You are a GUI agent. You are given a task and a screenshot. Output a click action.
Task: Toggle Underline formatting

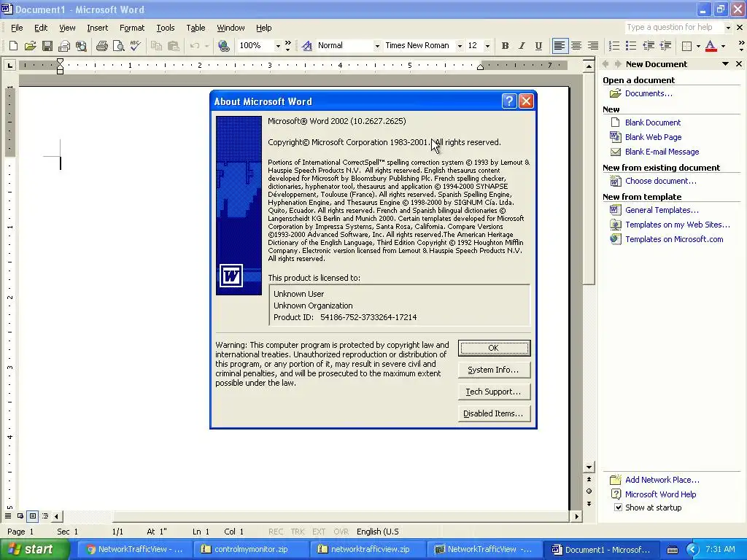pyautogui.click(x=538, y=46)
